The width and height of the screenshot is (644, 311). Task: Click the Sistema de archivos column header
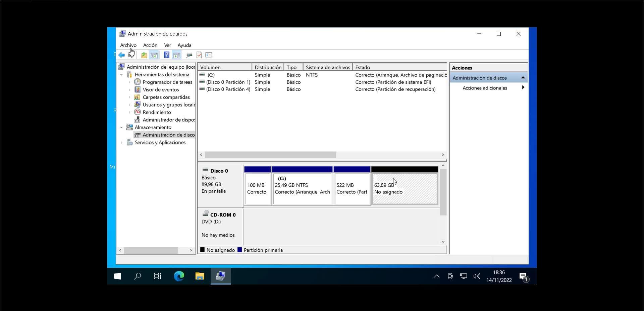[x=327, y=67]
